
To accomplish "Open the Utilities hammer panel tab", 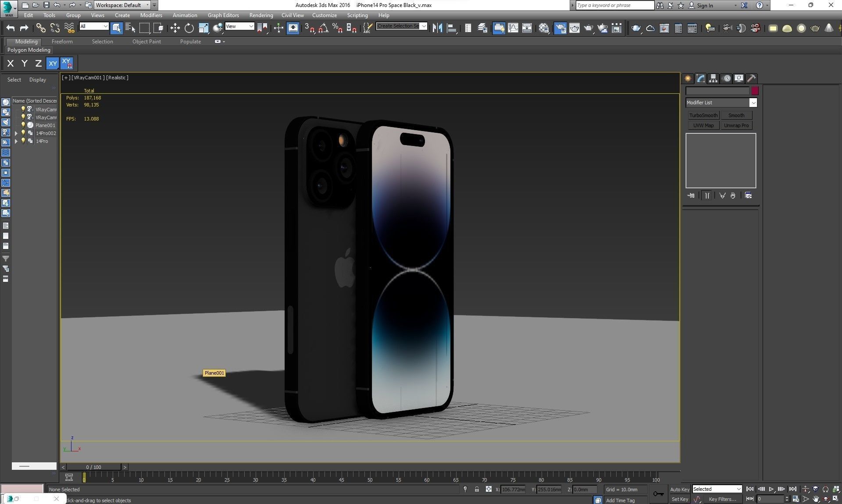I will (752, 78).
